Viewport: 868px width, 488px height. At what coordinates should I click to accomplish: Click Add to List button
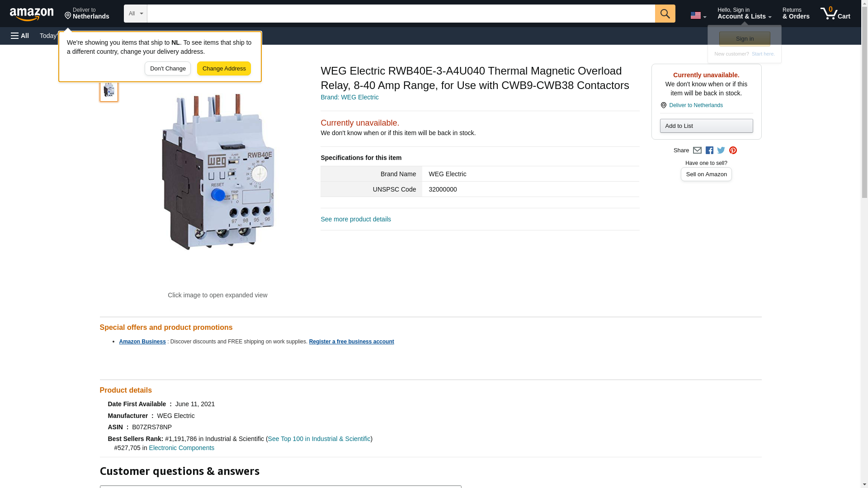(706, 126)
